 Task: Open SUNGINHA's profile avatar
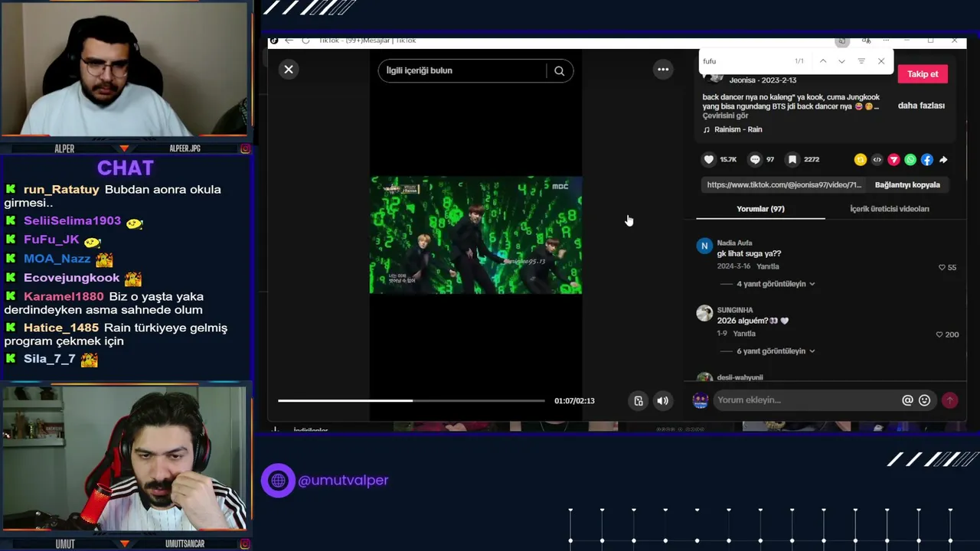pyautogui.click(x=704, y=313)
